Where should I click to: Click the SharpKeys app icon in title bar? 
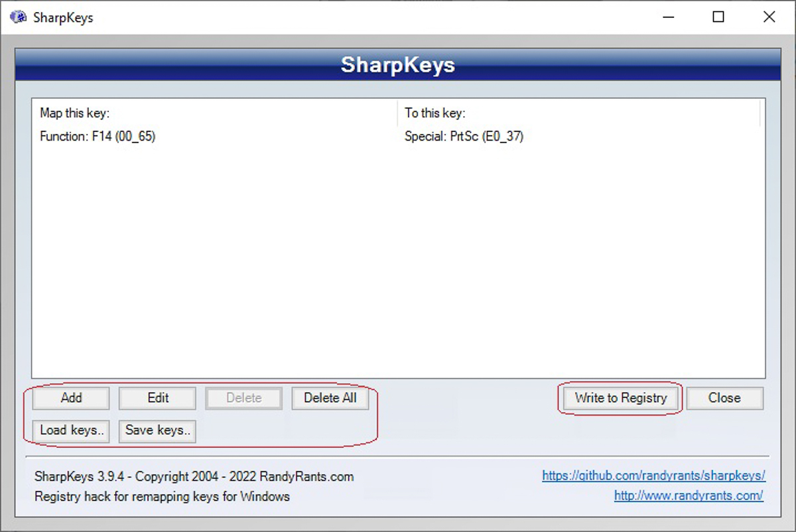(18, 17)
